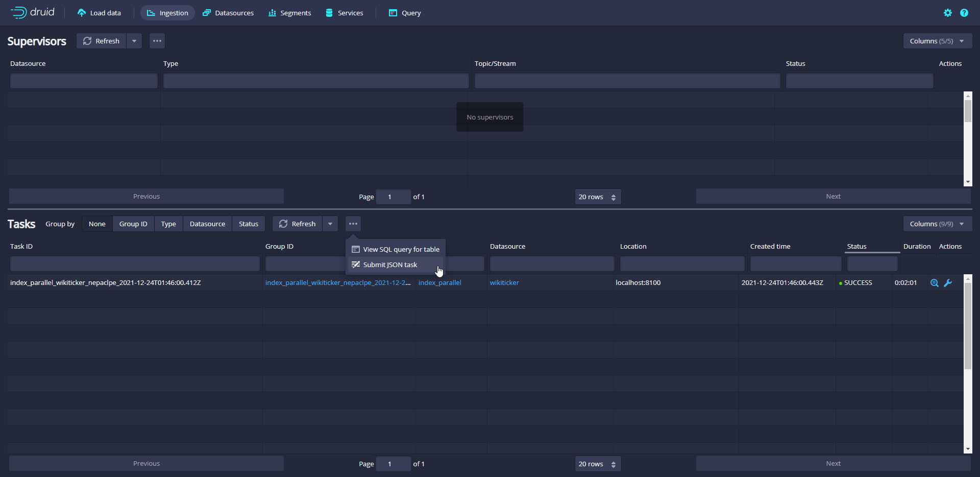Open the help question mark menu

coord(964,13)
